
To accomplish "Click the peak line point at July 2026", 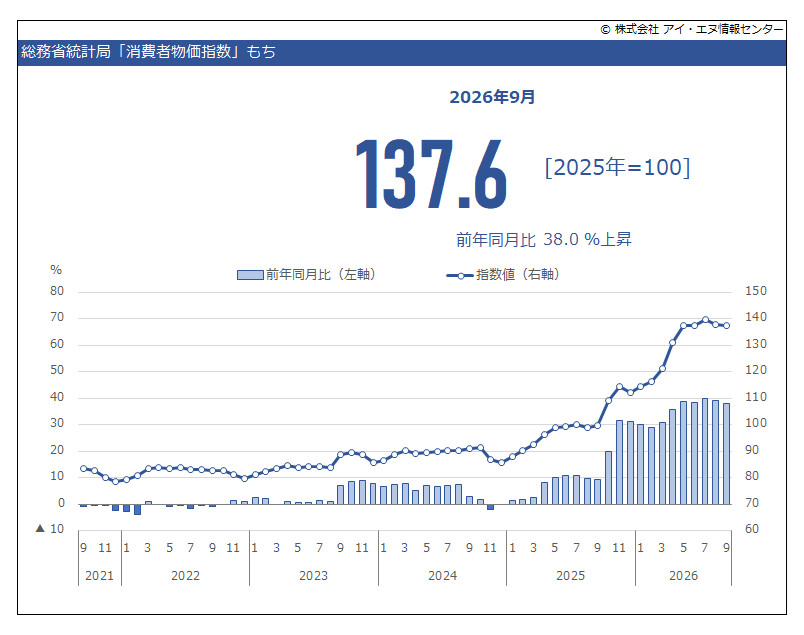I will pos(705,320).
